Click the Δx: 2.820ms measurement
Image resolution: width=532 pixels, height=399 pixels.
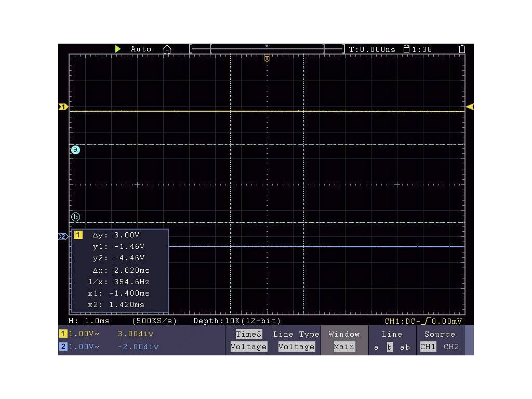[121, 270]
